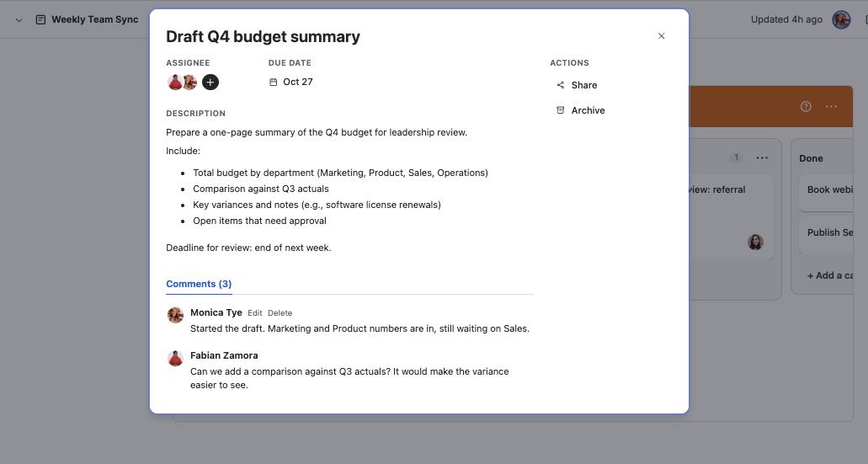
Task: Expand the chevron beside Weekly Team Sync
Action: (19, 20)
